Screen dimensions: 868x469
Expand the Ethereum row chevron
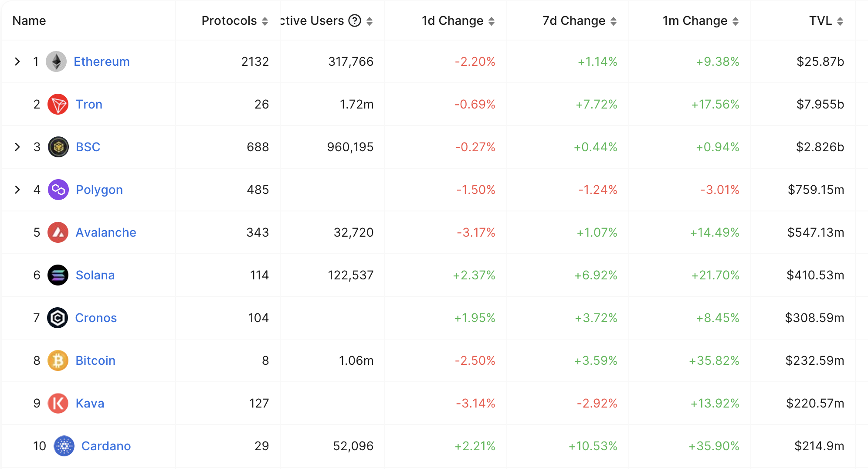17,61
